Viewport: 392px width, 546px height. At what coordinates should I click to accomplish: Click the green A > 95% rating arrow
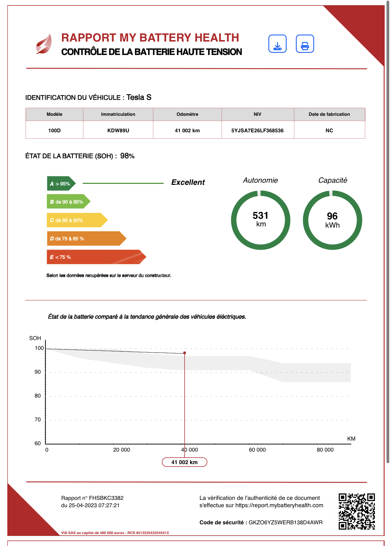click(61, 184)
